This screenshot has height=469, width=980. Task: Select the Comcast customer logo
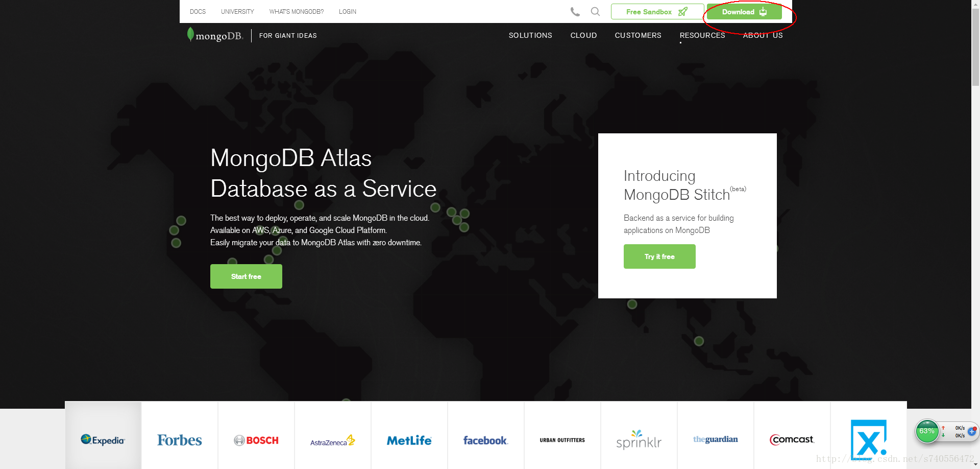(792, 439)
